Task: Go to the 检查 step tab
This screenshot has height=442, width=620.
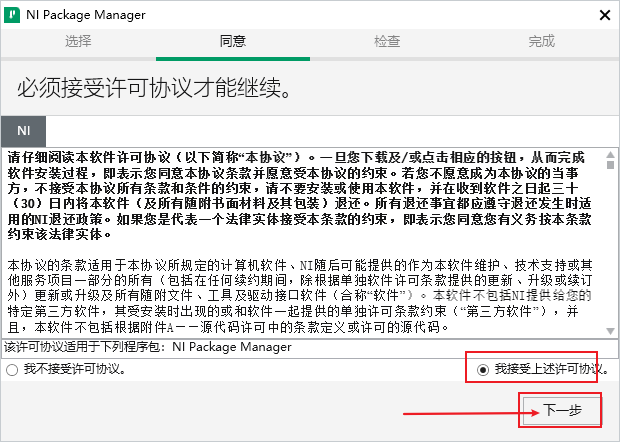Action: coord(387,41)
